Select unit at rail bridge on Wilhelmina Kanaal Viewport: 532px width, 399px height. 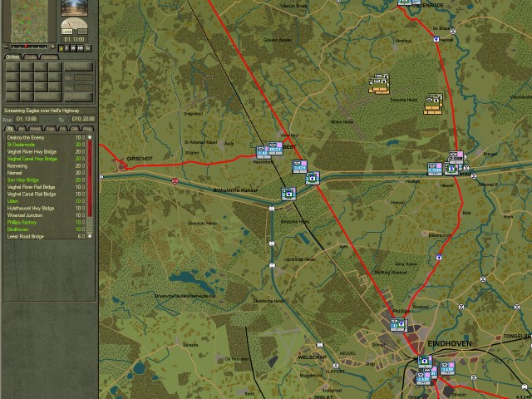point(288,194)
